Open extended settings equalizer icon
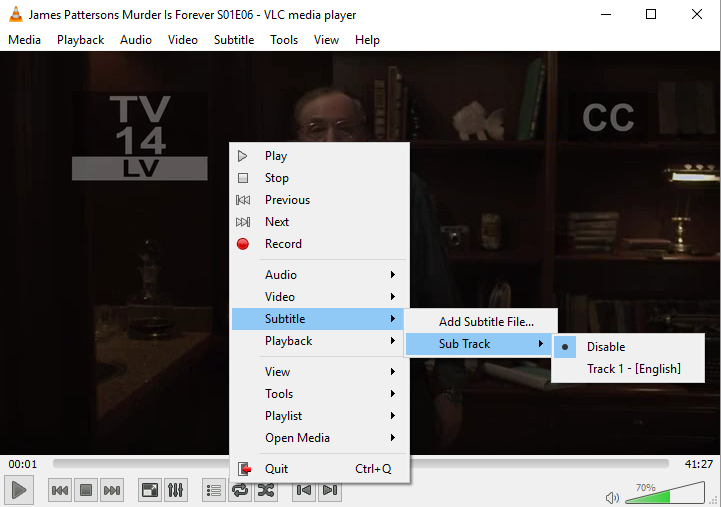Viewport: 721px width, 507px height. click(x=175, y=490)
